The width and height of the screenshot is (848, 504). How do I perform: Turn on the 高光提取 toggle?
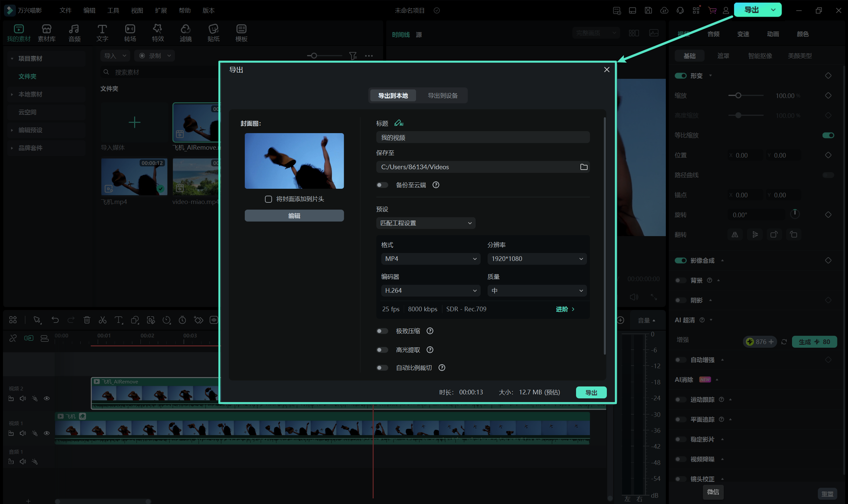[382, 350]
